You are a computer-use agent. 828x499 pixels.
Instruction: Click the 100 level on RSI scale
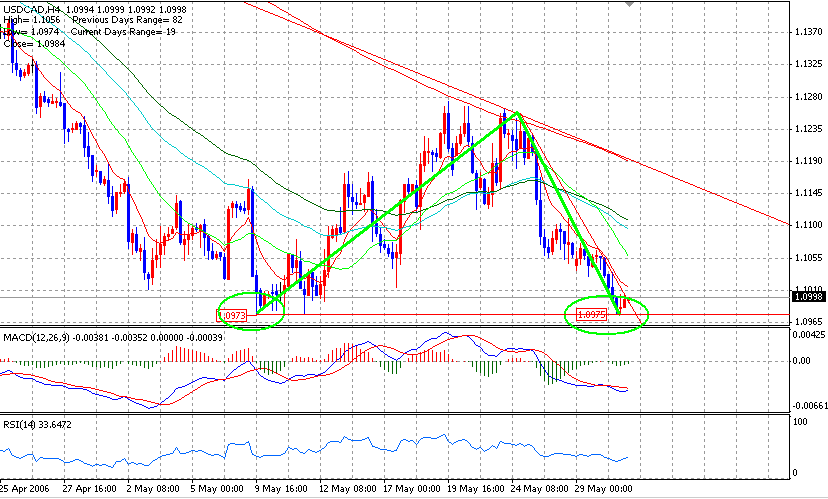[x=801, y=422]
